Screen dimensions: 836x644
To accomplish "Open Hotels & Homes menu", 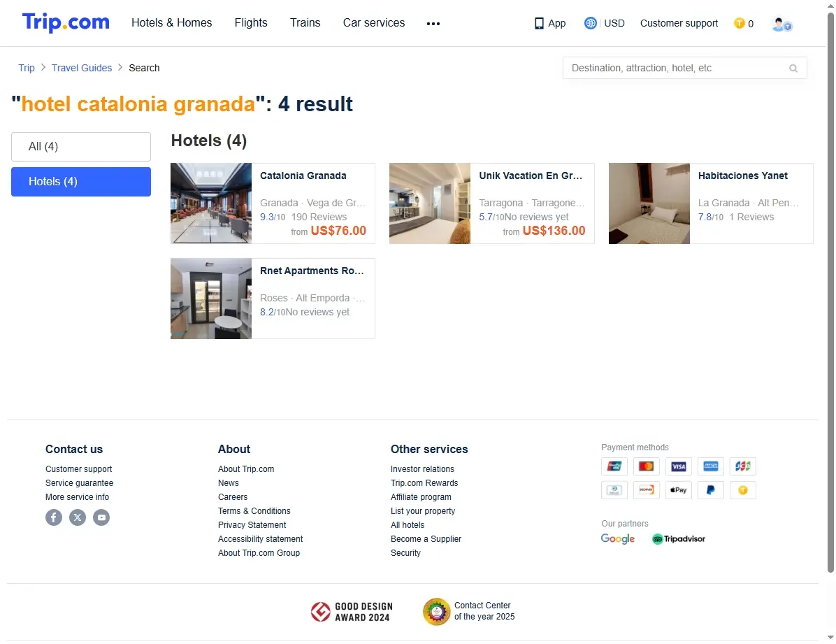I will click(x=172, y=23).
